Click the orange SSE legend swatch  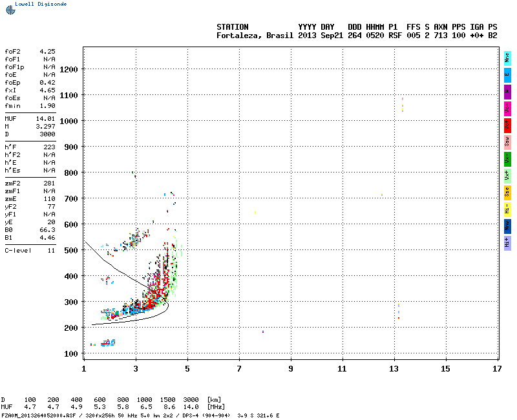point(507,193)
